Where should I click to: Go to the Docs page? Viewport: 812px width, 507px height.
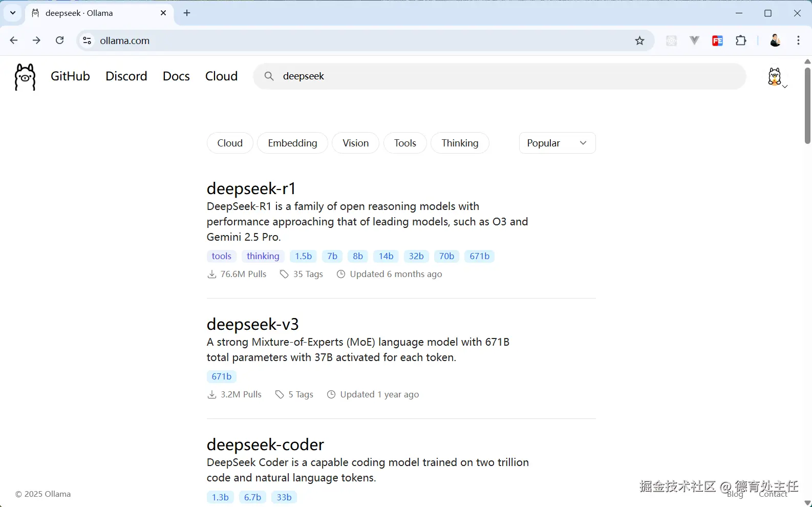[x=176, y=76]
